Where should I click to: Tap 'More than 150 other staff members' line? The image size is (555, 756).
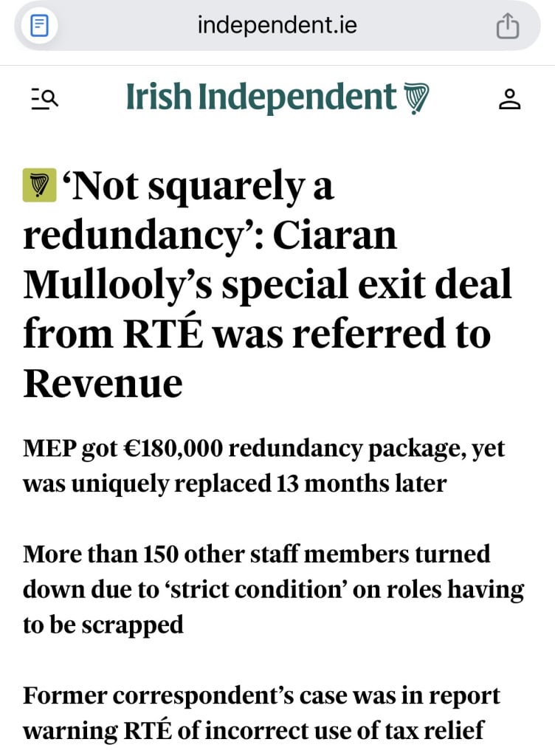(x=256, y=554)
